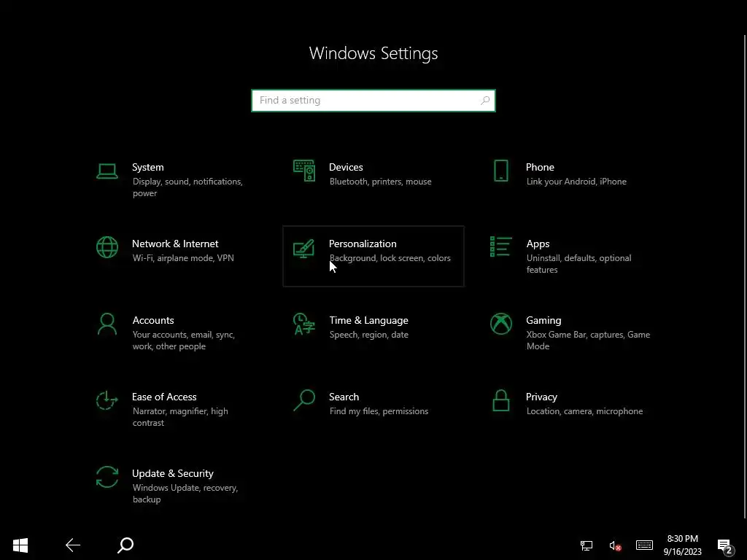The height and width of the screenshot is (560, 747).
Task: Open Devices settings label
Action: point(346,167)
